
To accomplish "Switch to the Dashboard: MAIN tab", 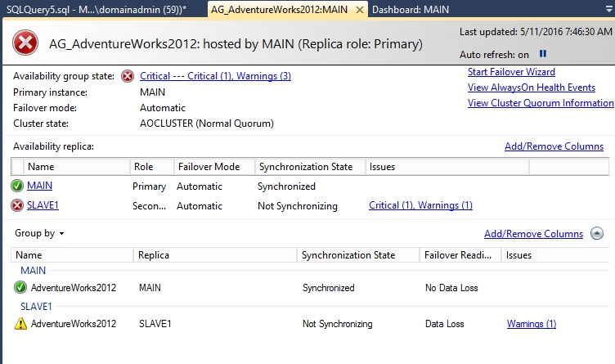I will pos(411,10).
